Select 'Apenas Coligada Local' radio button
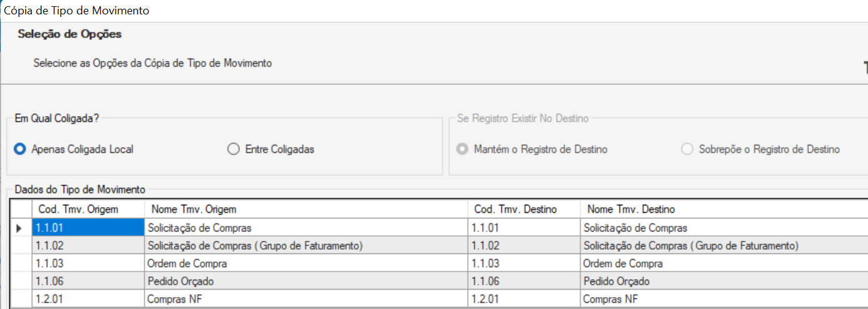The width and height of the screenshot is (868, 309). pos(20,150)
